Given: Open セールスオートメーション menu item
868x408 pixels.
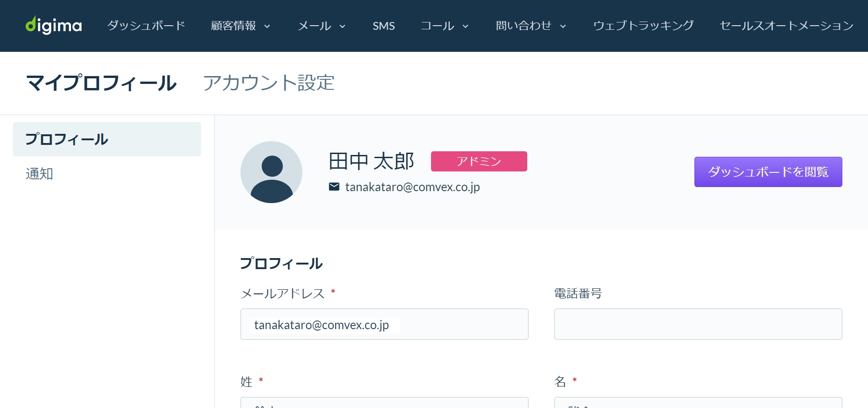Looking at the screenshot, I should click(786, 26).
